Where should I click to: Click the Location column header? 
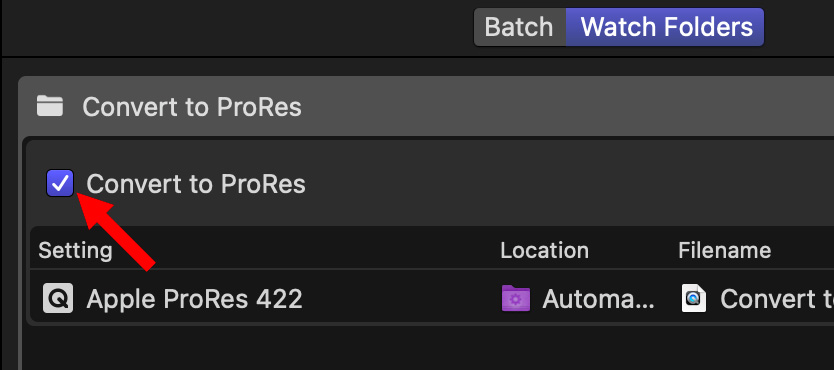click(544, 250)
